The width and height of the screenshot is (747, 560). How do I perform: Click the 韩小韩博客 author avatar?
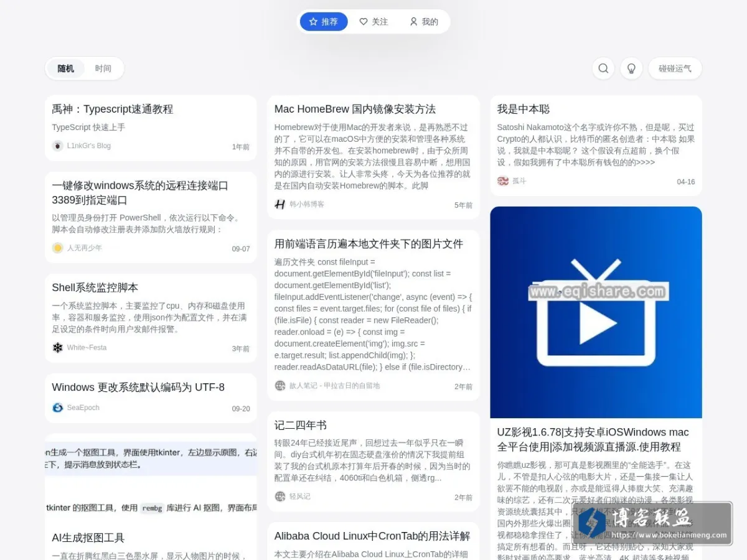pos(280,204)
